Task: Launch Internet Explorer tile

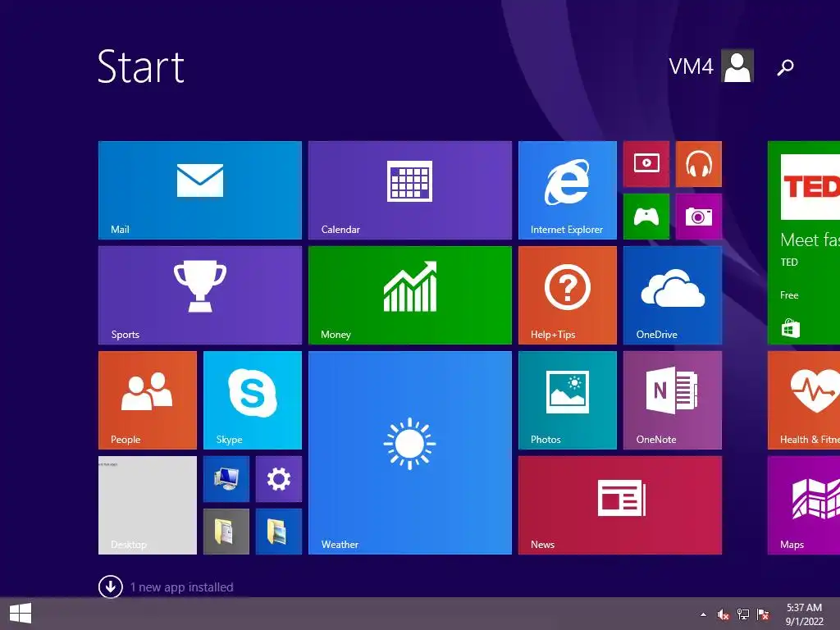Action: click(568, 190)
